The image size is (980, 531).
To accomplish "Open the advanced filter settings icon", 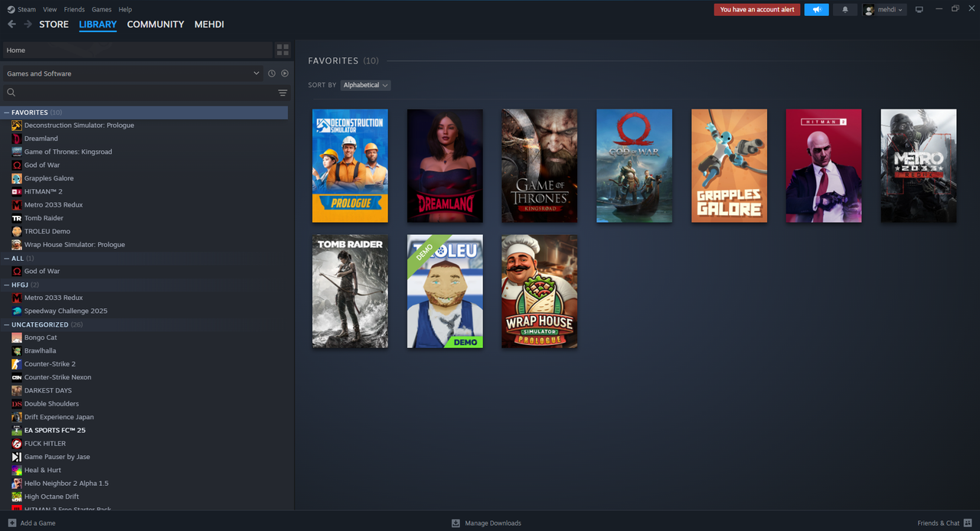I will 283,93.
